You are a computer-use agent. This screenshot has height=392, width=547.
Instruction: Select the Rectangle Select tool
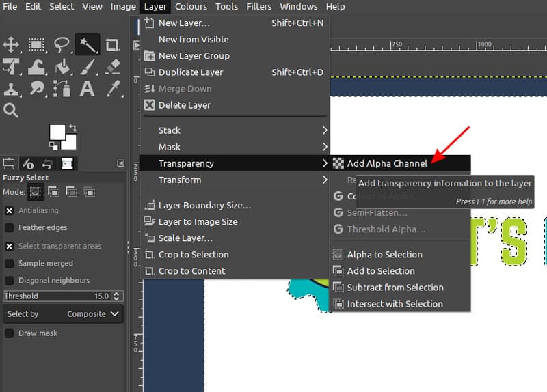(36, 46)
